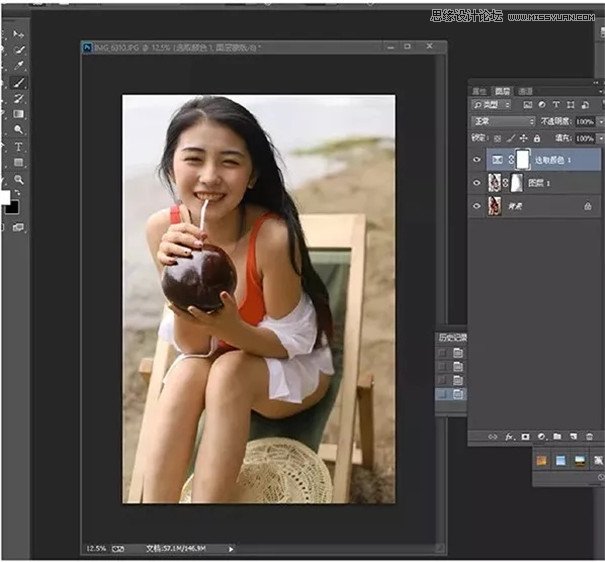Select the Zoom magnifier tool
Screen dimensions: 605x562
tap(19, 179)
